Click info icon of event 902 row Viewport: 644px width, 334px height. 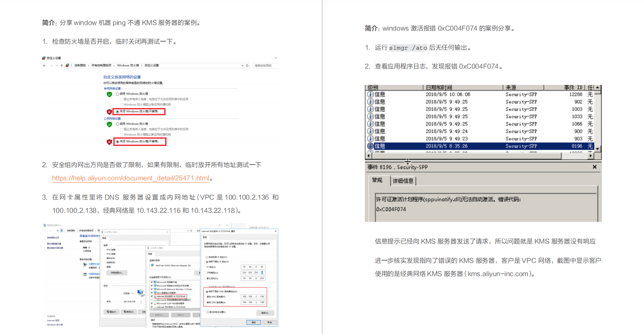tap(371, 102)
